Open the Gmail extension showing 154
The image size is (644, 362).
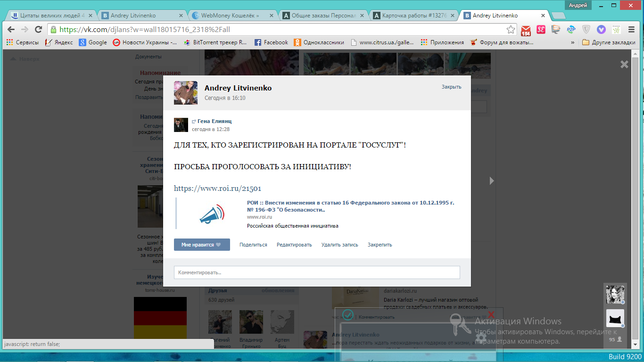pos(526,30)
